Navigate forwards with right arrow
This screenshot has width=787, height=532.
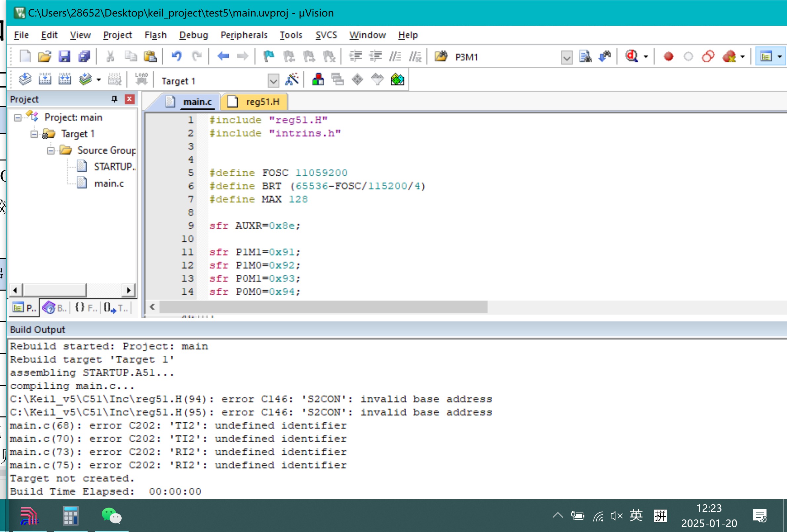click(243, 56)
